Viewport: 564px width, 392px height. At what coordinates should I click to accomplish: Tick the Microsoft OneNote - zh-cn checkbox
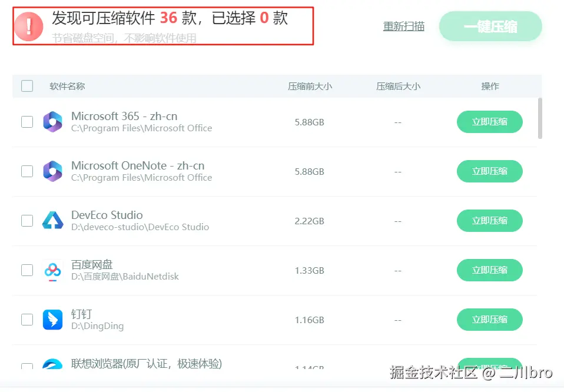(27, 171)
